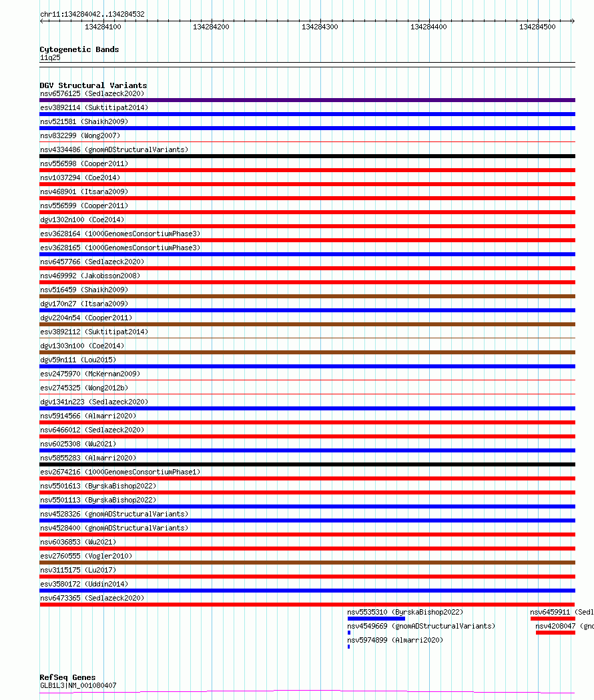The image size is (594, 700).
Task: Select nsv4549669 (gnomADStructuralVariants) label
Action: pyautogui.click(x=421, y=627)
